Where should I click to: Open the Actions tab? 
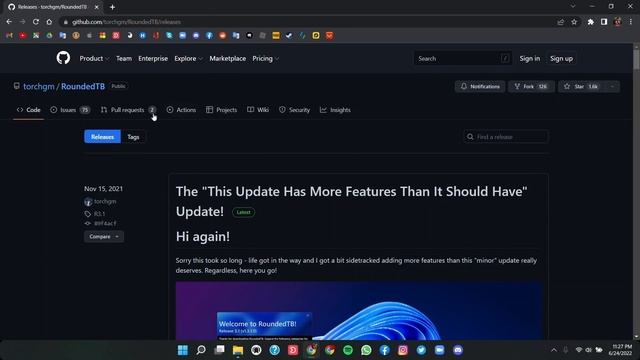[181, 110]
